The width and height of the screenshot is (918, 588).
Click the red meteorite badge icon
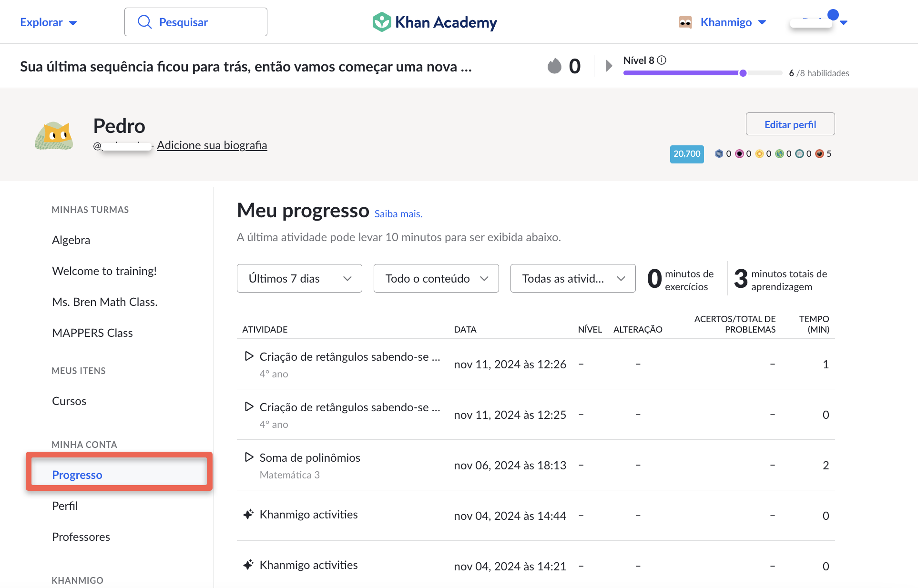pyautogui.click(x=820, y=153)
